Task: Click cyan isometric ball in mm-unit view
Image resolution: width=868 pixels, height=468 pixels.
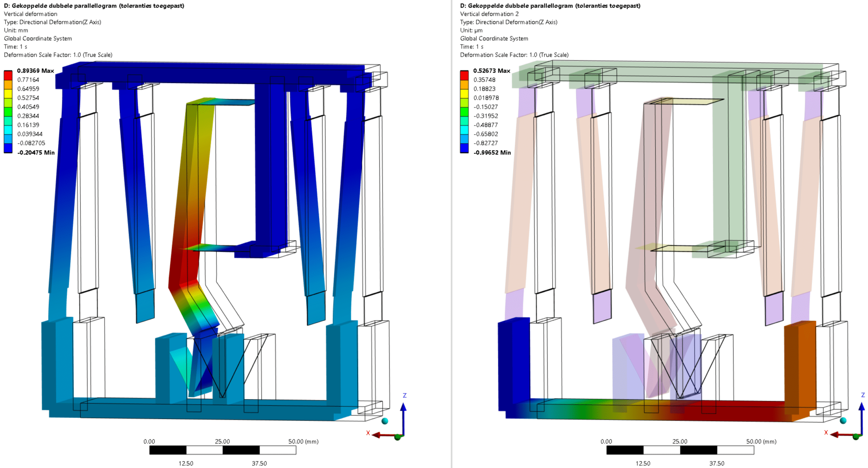Action: [x=384, y=421]
